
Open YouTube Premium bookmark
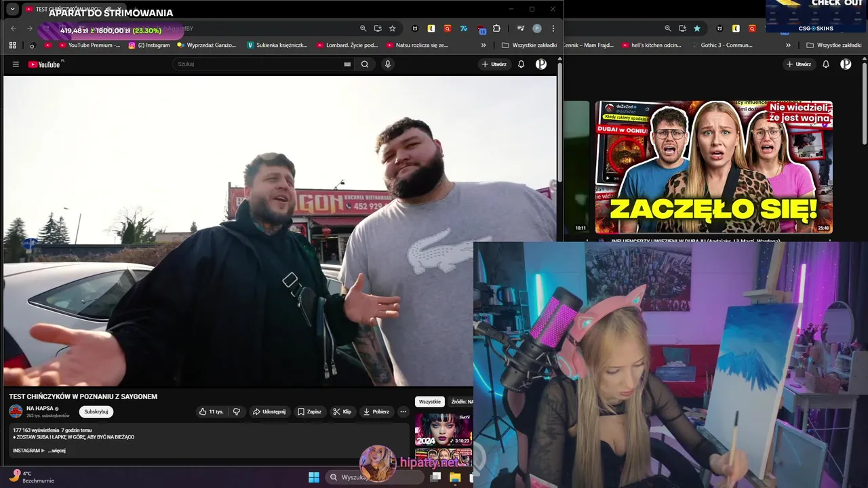tap(90, 45)
